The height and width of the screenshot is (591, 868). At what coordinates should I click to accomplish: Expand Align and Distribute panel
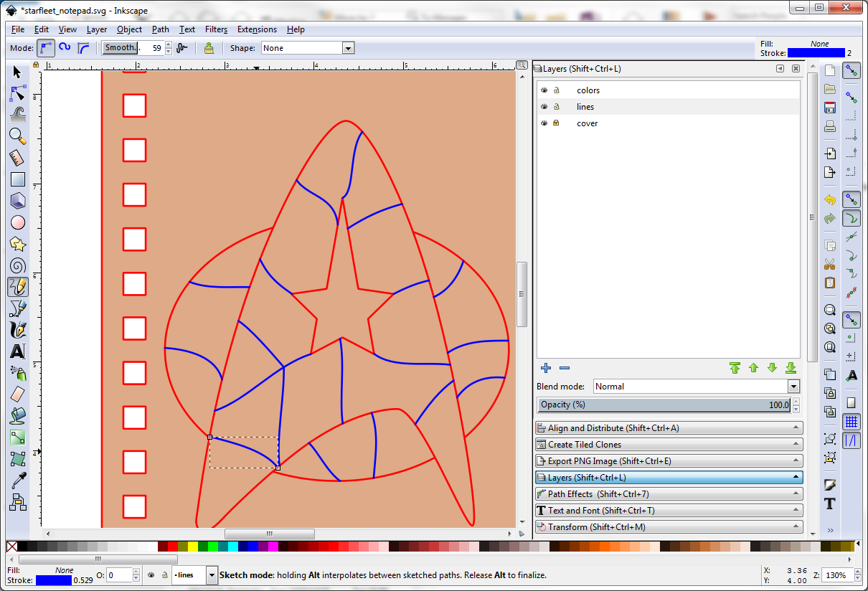[669, 428]
